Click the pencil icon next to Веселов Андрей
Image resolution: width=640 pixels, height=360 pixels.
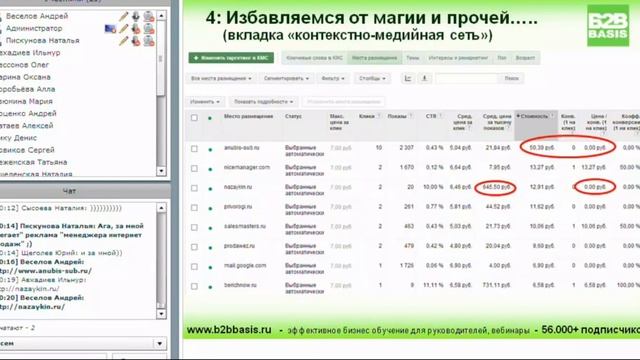tap(123, 16)
